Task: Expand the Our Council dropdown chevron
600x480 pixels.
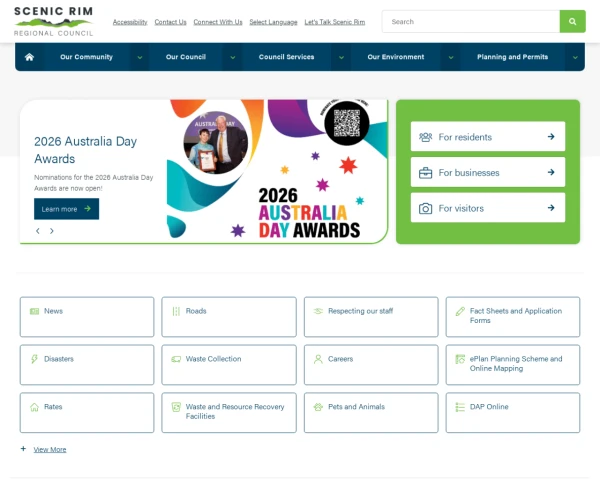Action: pyautogui.click(x=233, y=57)
